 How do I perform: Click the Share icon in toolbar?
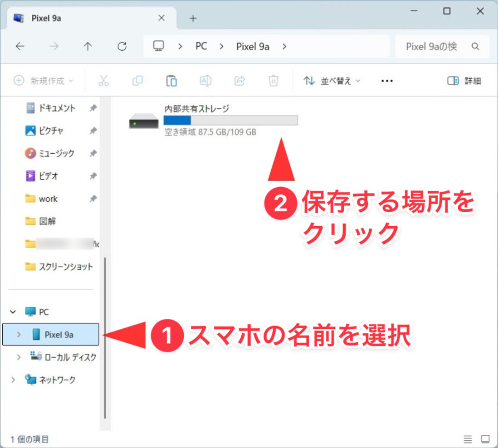(240, 81)
